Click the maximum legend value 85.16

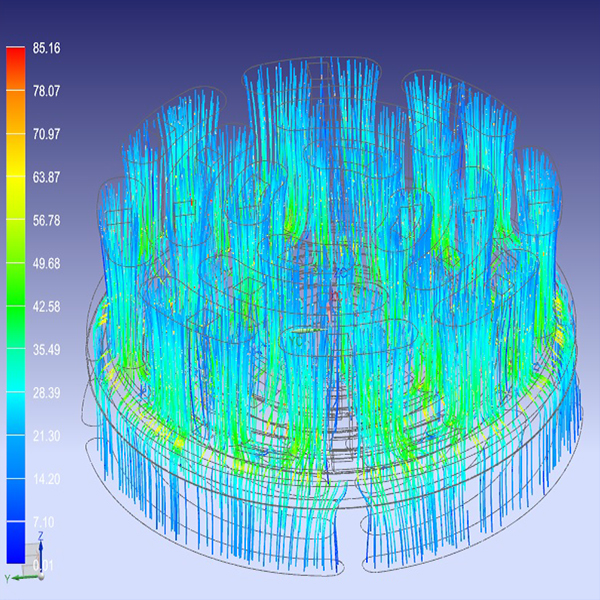point(46,48)
